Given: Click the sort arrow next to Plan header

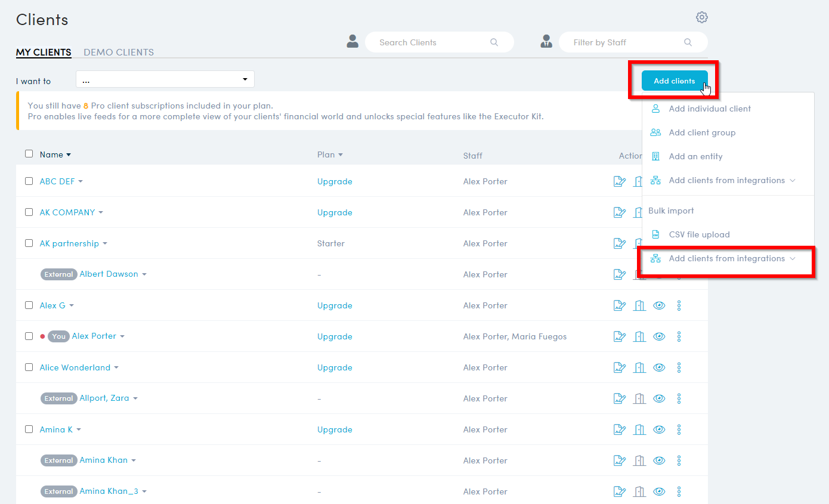Looking at the screenshot, I should point(341,155).
